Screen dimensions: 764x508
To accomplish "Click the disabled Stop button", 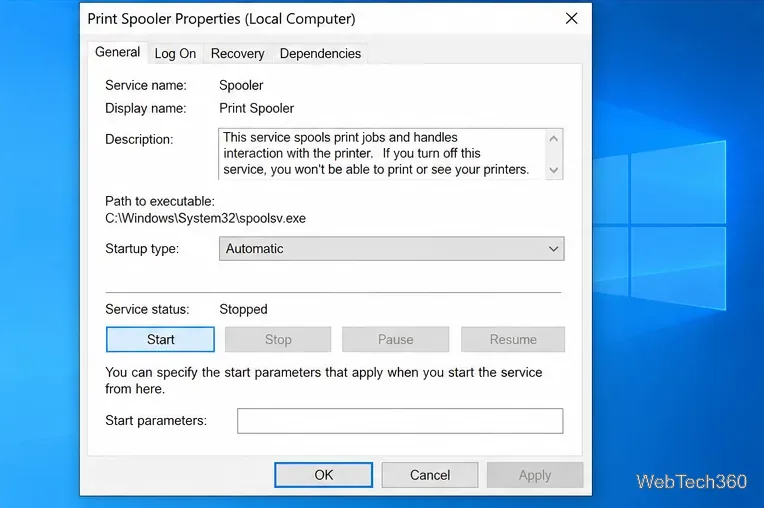I will (x=278, y=339).
